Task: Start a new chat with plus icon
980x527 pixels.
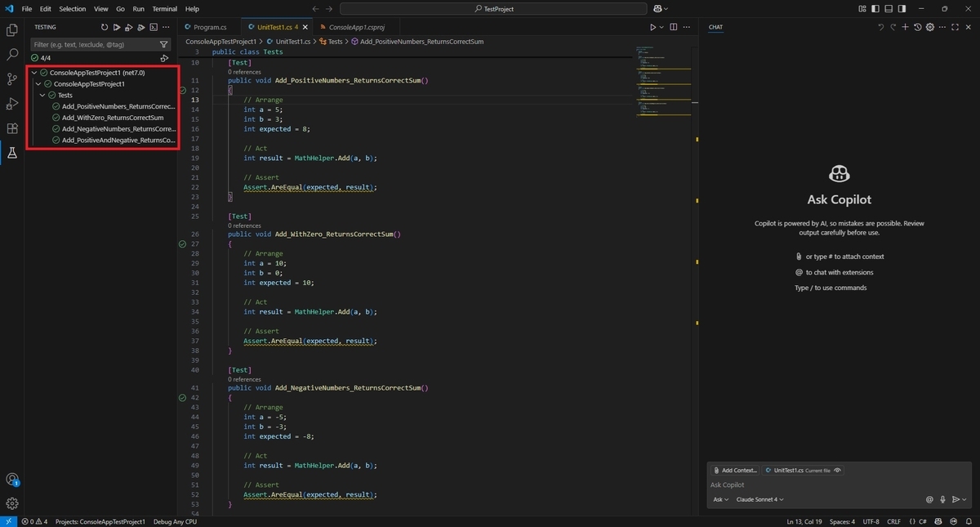Action: tap(905, 27)
